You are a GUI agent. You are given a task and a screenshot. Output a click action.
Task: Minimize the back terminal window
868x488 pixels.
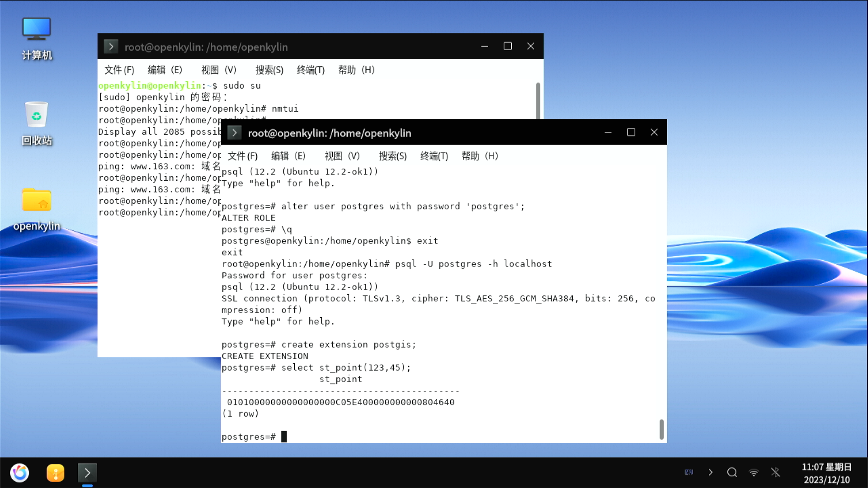pos(485,46)
